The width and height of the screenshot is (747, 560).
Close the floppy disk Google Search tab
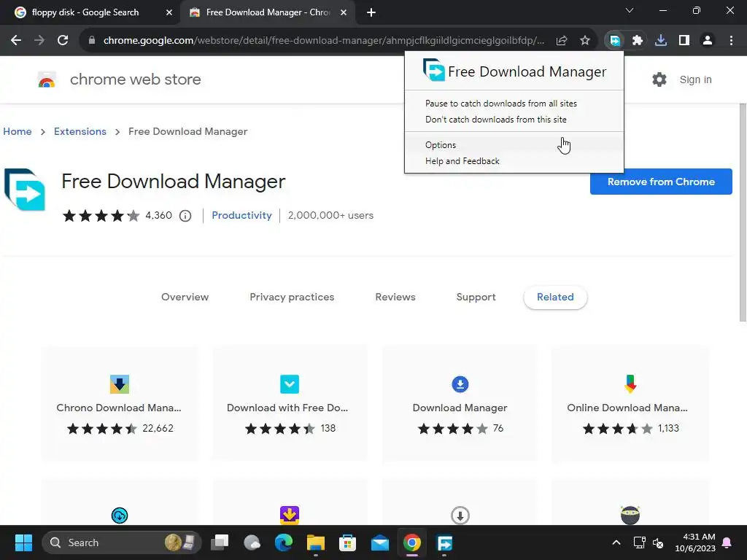coord(169,12)
